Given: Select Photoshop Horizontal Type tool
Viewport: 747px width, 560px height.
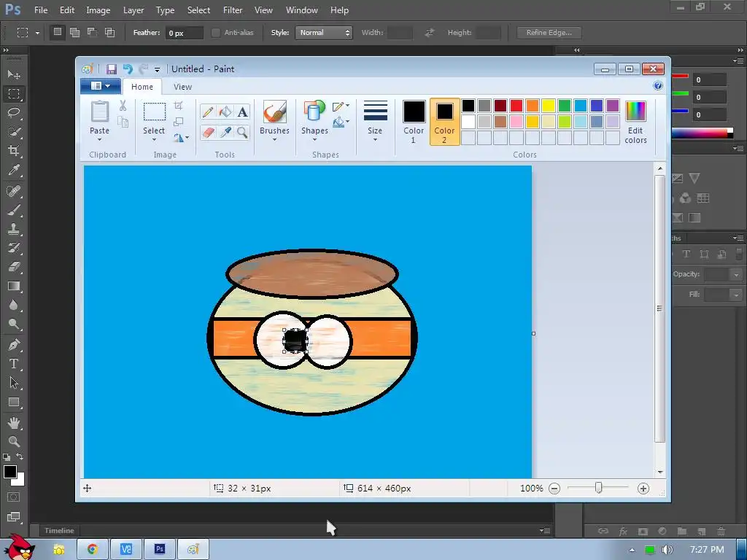Looking at the screenshot, I should (14, 364).
